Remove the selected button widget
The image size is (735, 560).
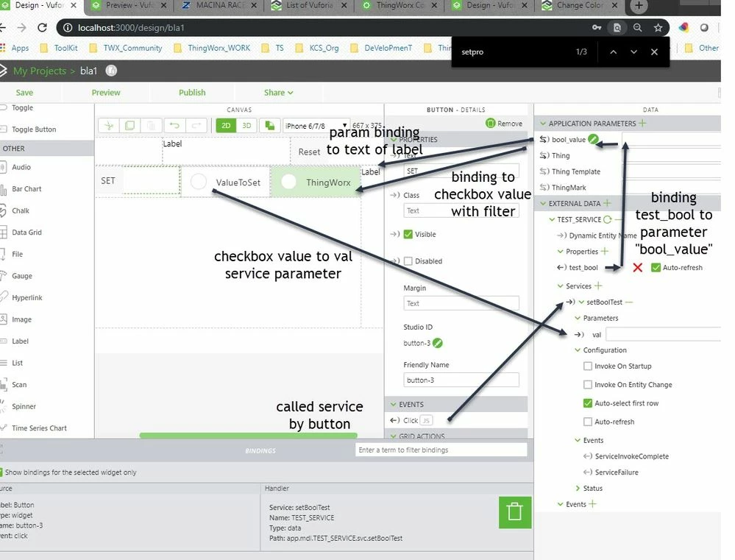504,124
